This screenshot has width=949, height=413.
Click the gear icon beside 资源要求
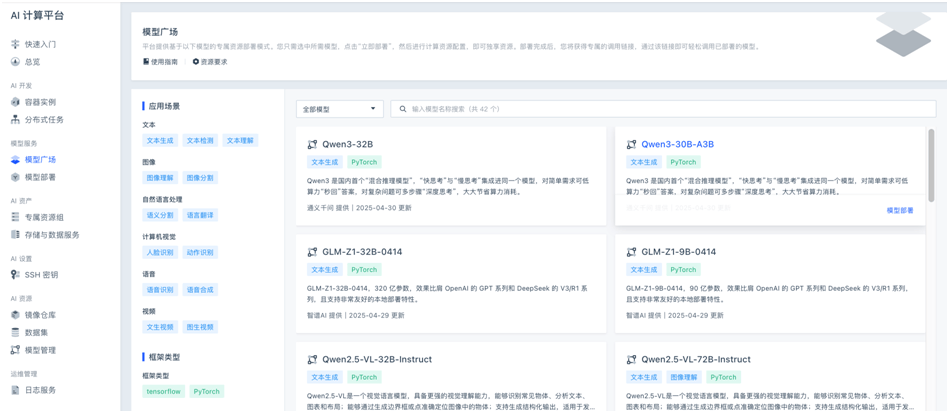(x=195, y=62)
